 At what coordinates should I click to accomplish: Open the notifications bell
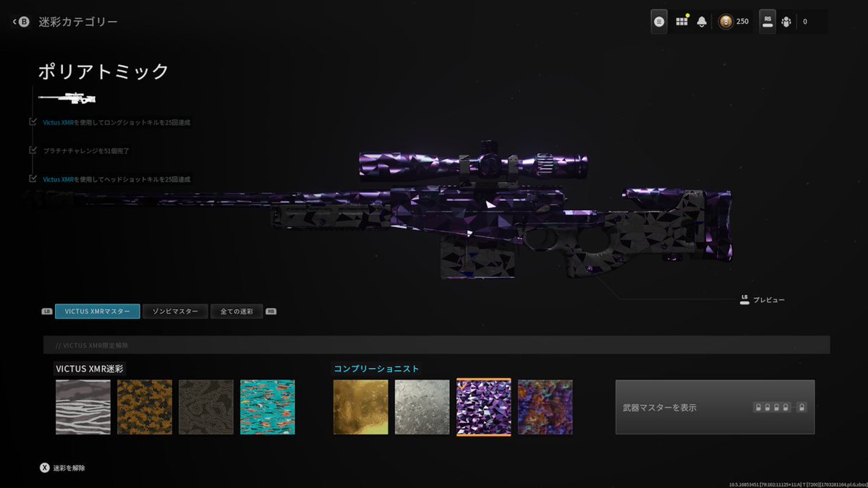[702, 22]
